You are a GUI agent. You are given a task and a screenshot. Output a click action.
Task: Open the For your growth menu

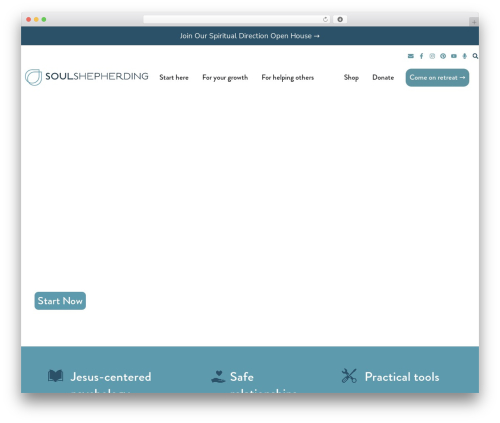click(225, 77)
